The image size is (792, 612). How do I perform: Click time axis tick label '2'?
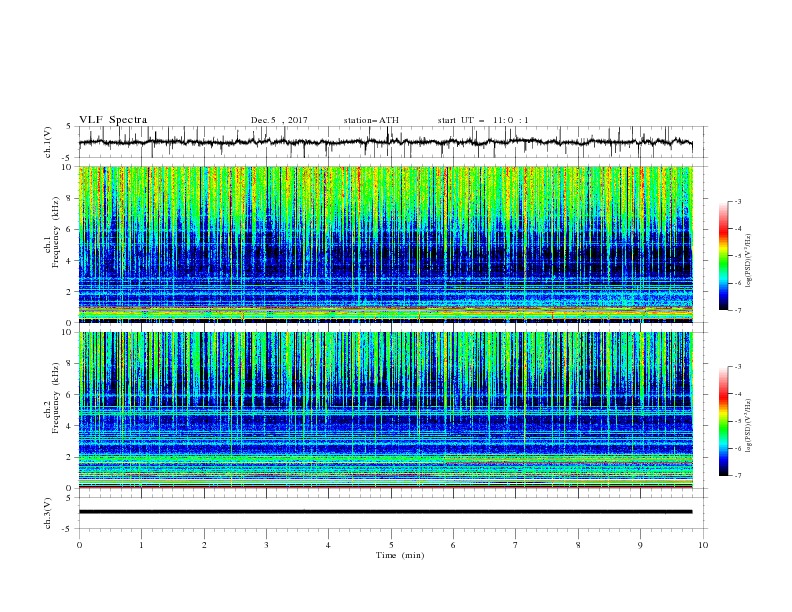204,545
